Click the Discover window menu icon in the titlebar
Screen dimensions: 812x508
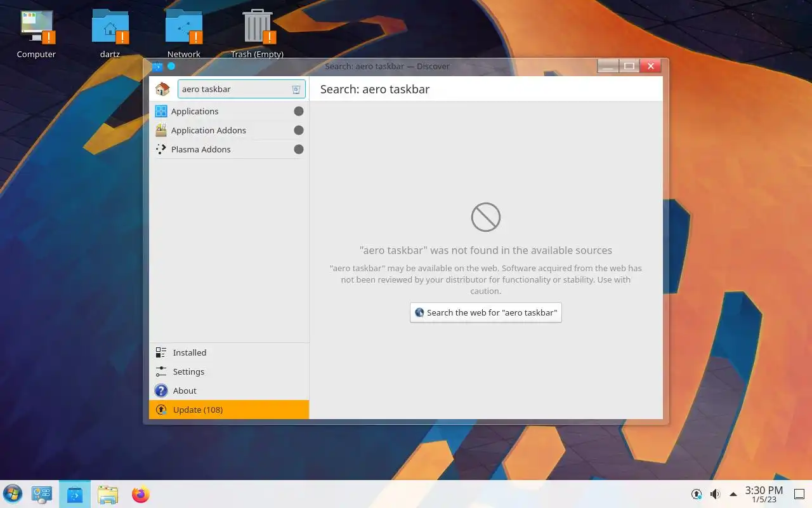click(157, 66)
